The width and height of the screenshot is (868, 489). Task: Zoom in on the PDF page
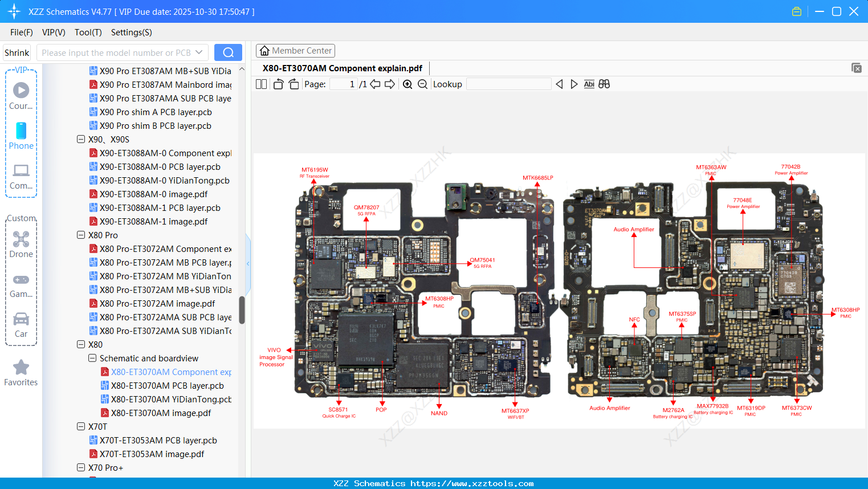point(407,84)
